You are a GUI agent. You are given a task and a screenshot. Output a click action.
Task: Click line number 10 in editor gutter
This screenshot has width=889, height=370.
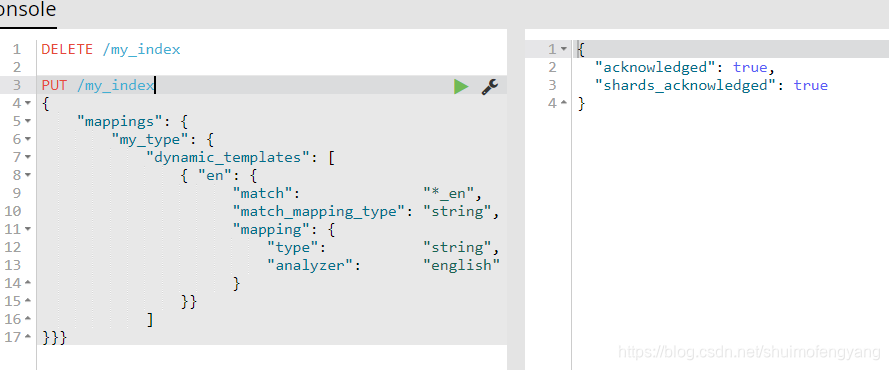[12, 211]
